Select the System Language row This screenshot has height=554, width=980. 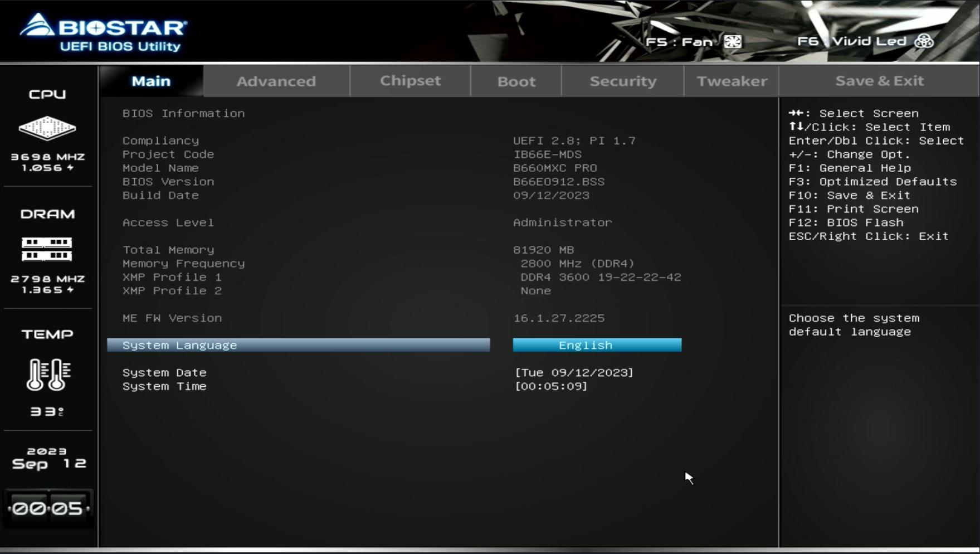point(298,346)
